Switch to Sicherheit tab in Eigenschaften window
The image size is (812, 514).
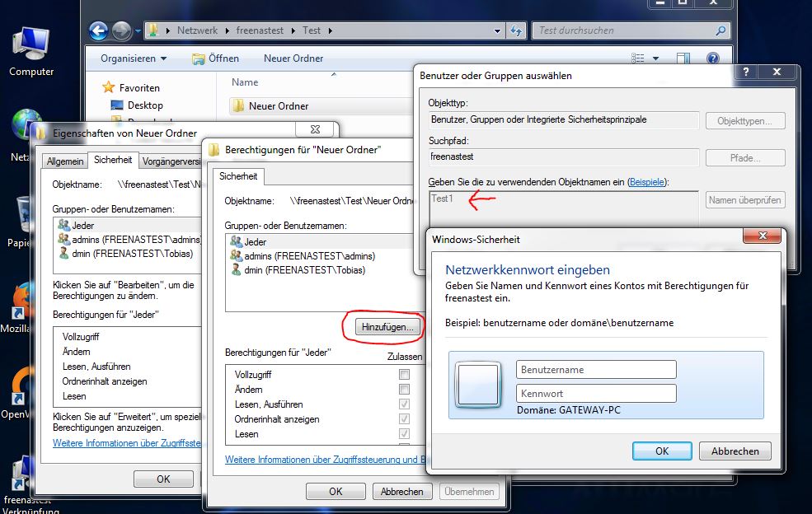coord(113,160)
